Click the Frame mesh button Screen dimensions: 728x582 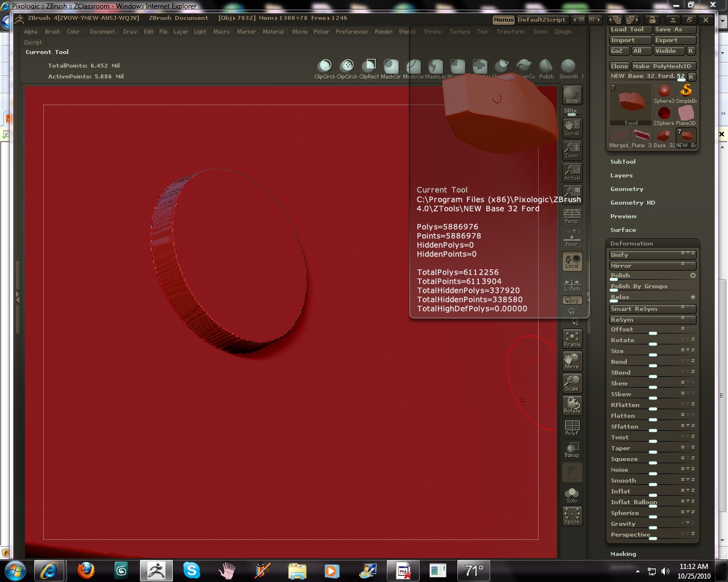pyautogui.click(x=572, y=339)
